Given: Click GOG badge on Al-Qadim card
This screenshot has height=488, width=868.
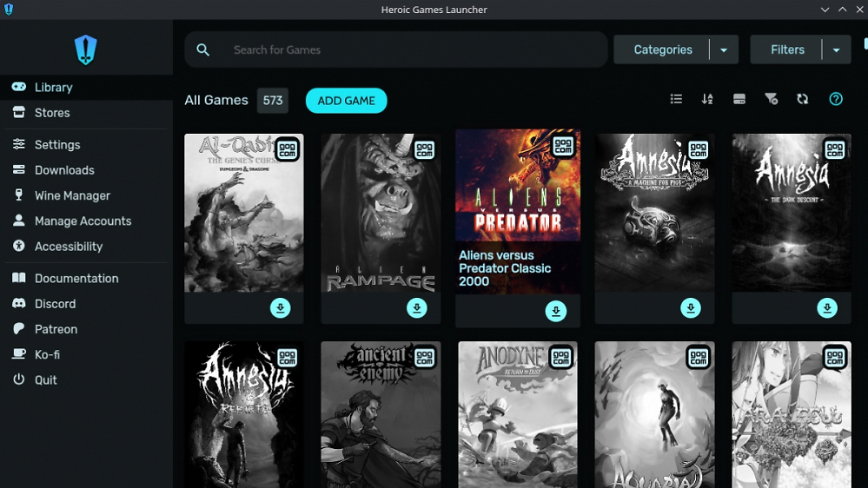Looking at the screenshot, I should (x=287, y=149).
